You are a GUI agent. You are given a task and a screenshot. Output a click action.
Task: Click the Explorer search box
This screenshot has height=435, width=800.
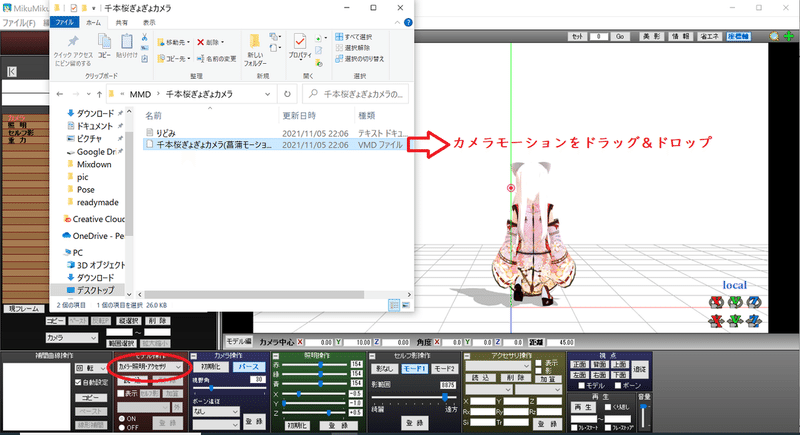coord(355,94)
